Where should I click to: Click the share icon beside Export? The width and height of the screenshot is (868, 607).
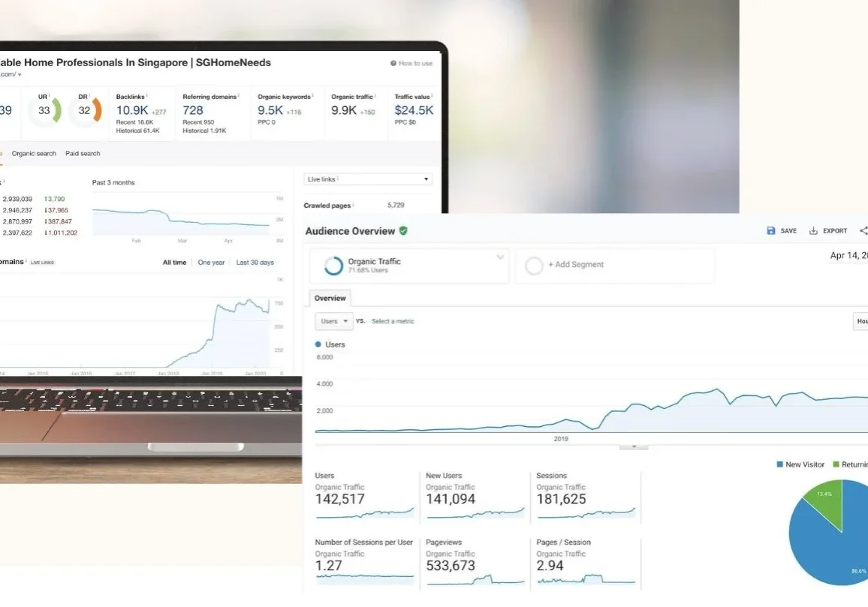[863, 231]
